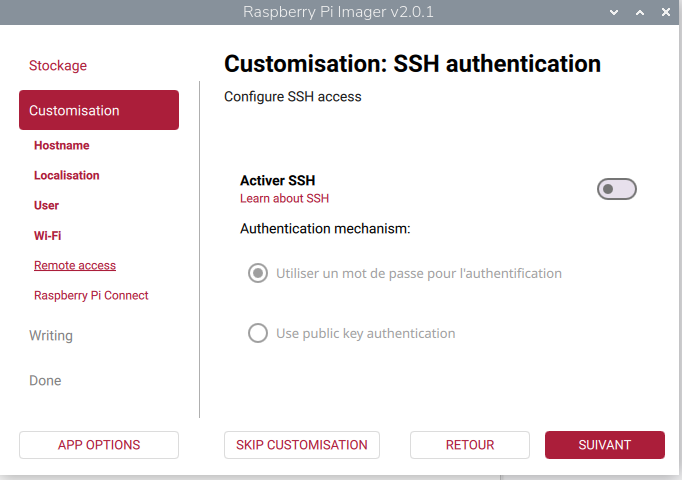Minimize the Raspberry Pi Imager window
This screenshot has width=682, height=480.
(x=615, y=13)
